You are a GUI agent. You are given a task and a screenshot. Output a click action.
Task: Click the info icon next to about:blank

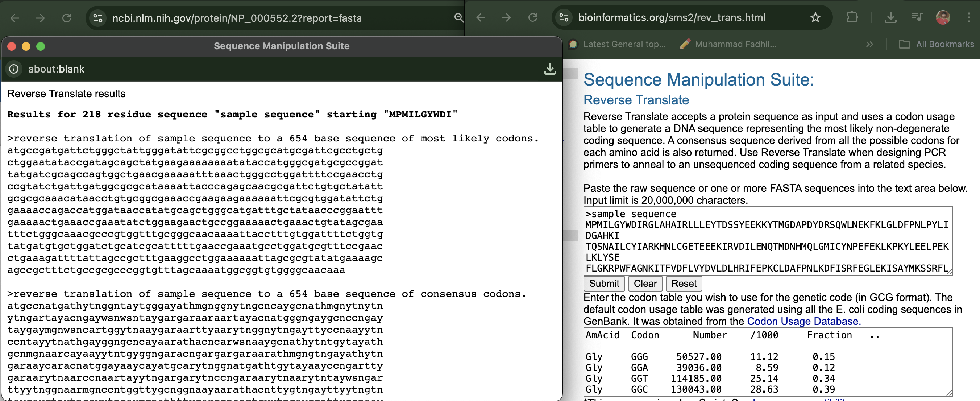[x=14, y=69]
